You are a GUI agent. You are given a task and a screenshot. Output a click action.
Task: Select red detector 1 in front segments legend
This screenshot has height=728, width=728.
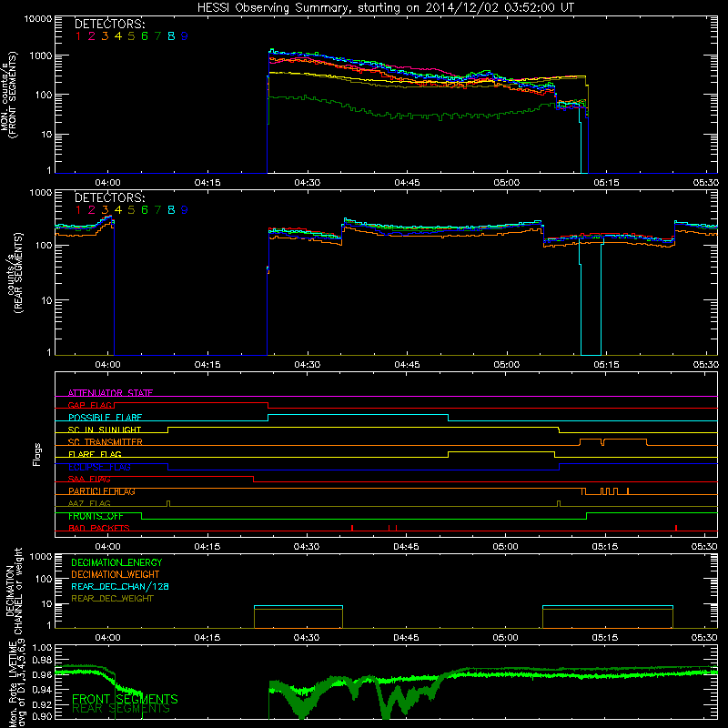pos(78,36)
